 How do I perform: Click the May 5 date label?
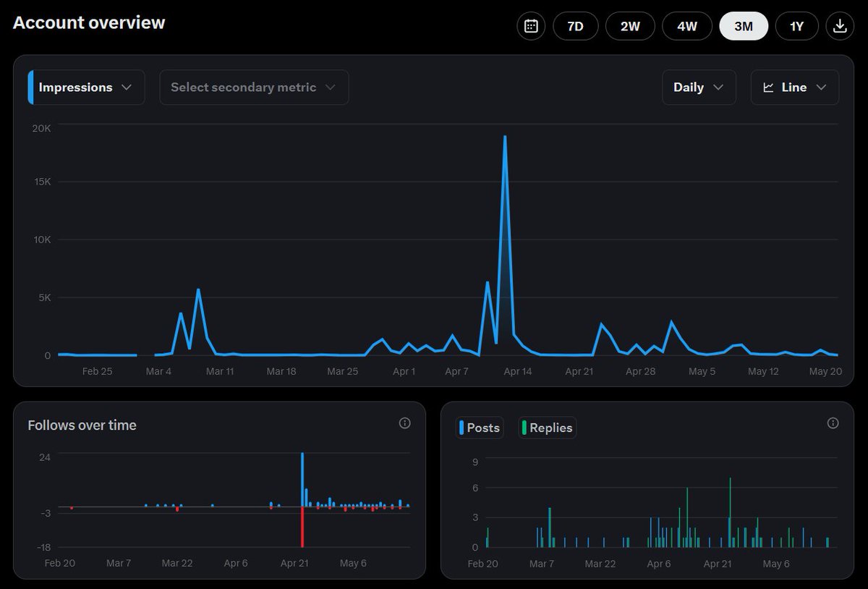pyautogui.click(x=702, y=371)
